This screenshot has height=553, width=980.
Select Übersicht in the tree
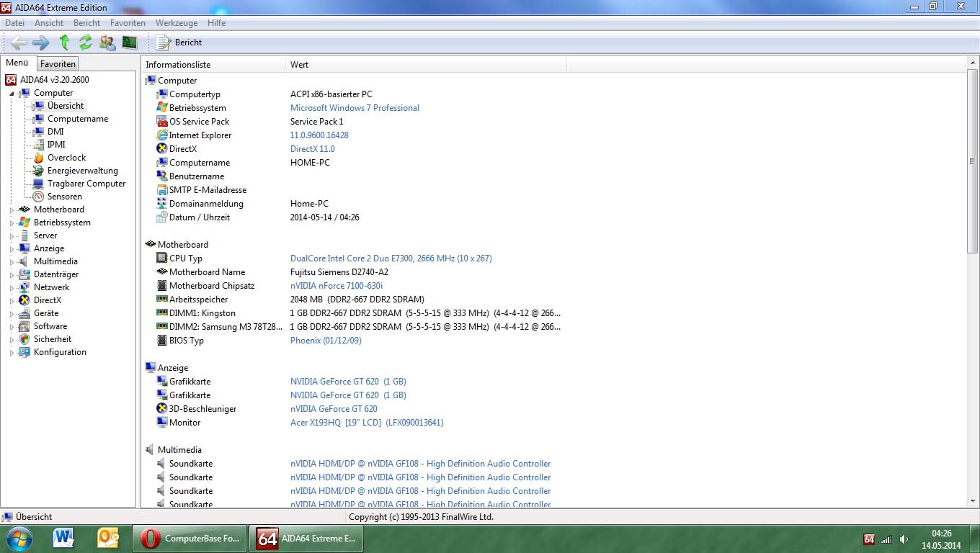(66, 106)
